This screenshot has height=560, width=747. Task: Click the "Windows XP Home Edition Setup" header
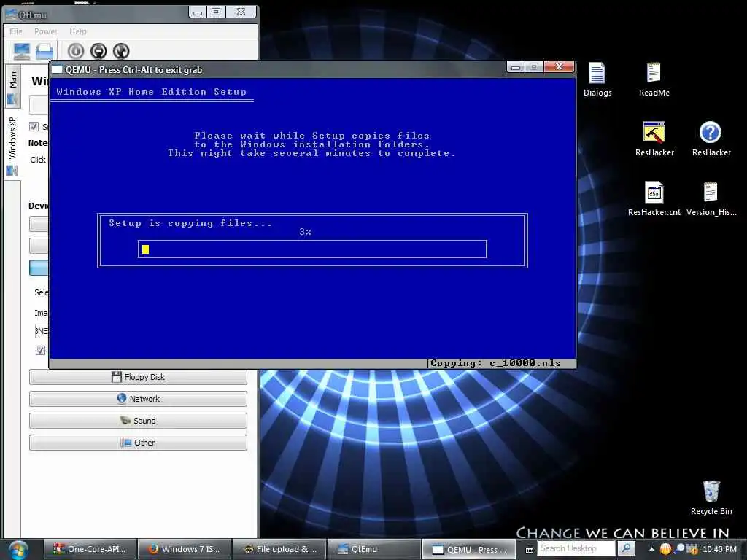click(x=152, y=91)
